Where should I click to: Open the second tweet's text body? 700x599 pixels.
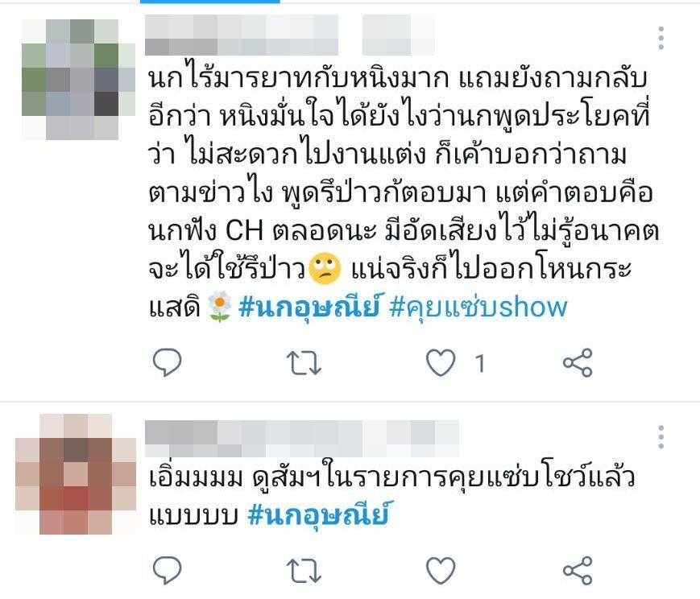pyautogui.click(x=391, y=495)
